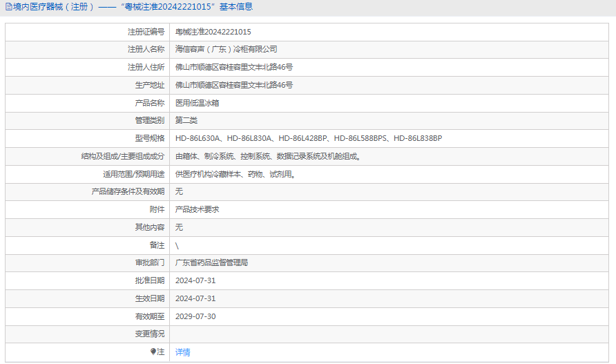Click the 管理类别 label
616x364 pixels.
(150, 121)
